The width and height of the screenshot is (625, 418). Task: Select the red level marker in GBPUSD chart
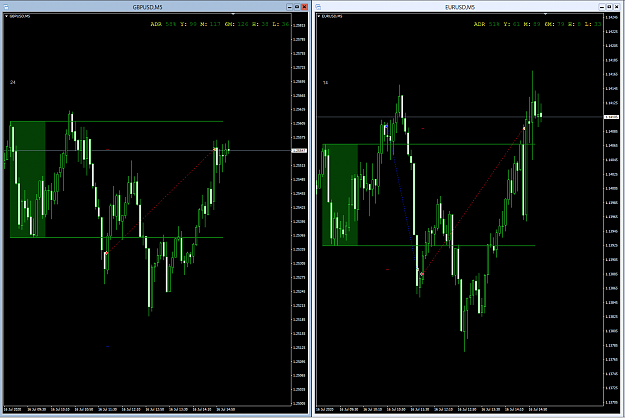[108, 149]
